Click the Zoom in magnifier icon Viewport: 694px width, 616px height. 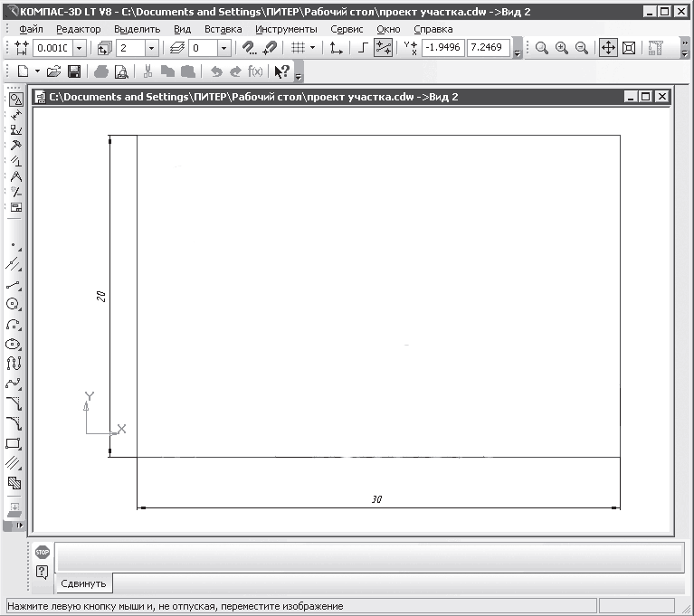[x=562, y=48]
